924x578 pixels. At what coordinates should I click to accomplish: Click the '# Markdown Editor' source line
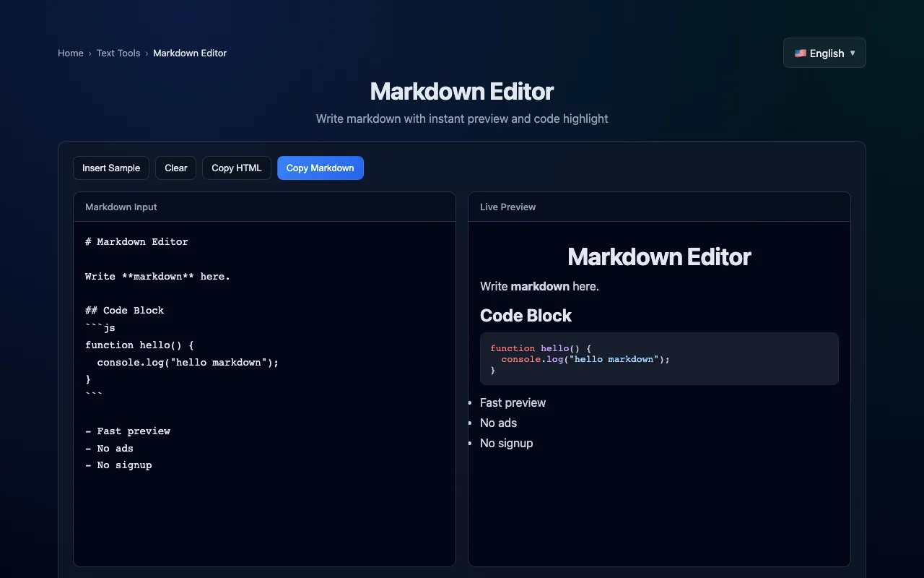136,242
